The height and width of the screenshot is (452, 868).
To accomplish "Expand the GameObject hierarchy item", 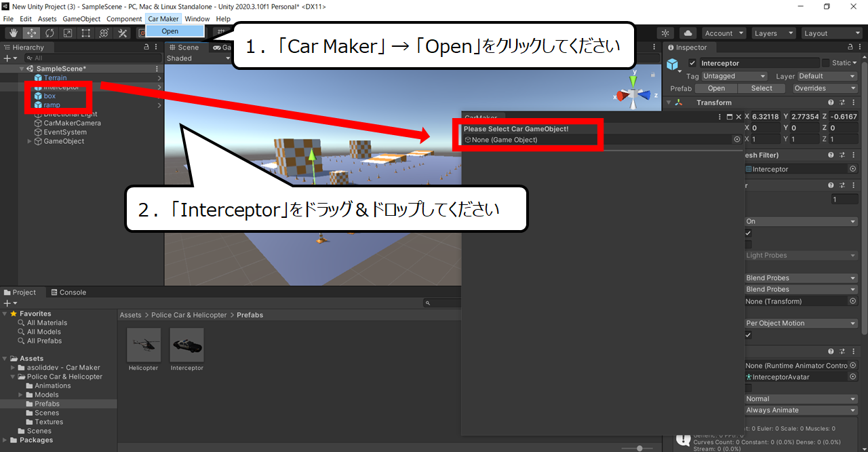I will point(29,141).
